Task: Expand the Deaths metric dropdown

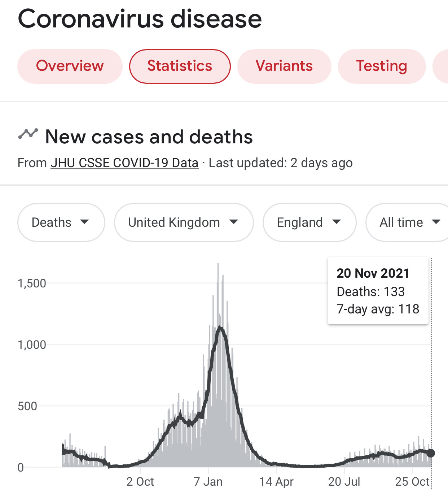Action: coord(61,222)
